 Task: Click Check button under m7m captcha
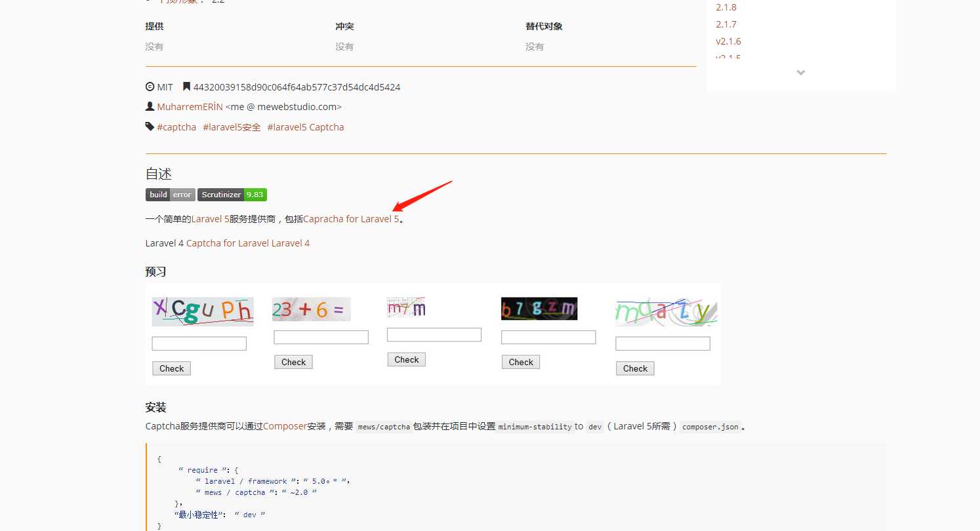click(407, 359)
